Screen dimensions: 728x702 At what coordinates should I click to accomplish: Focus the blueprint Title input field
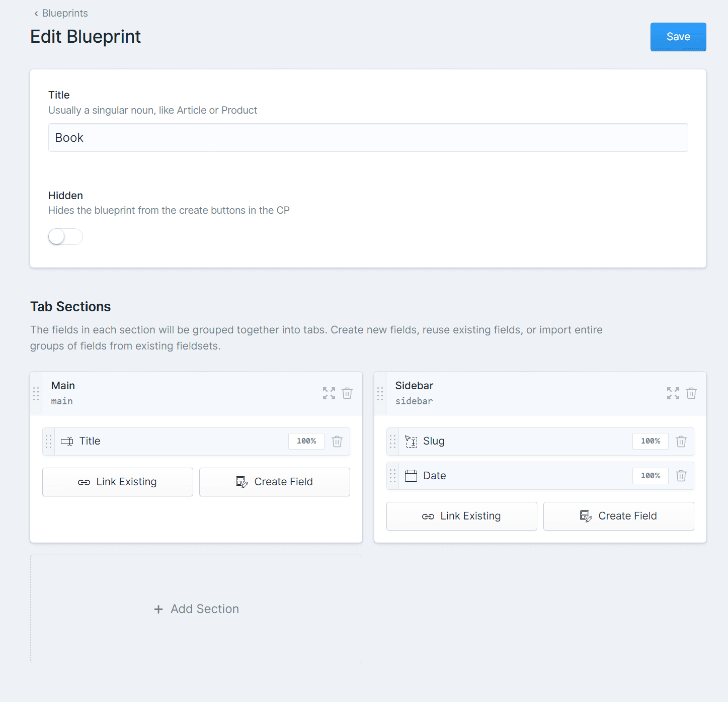[368, 138]
